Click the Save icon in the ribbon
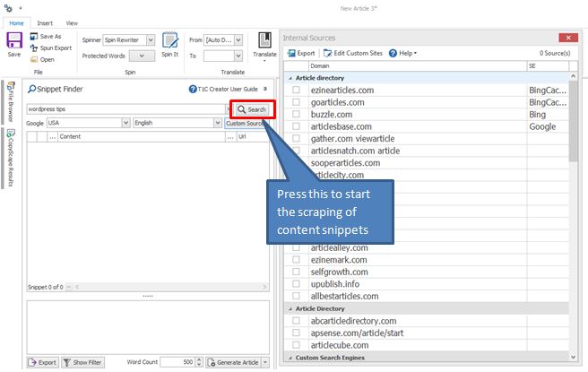 [x=14, y=44]
